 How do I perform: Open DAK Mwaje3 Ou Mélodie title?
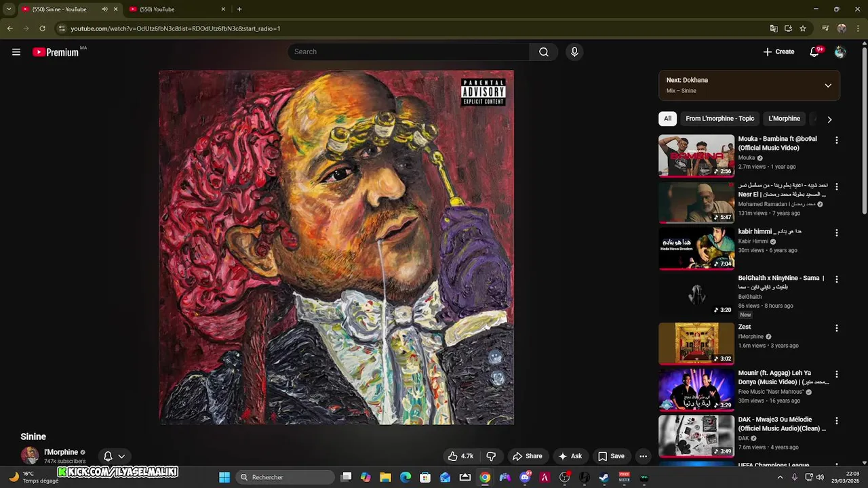tap(782, 424)
